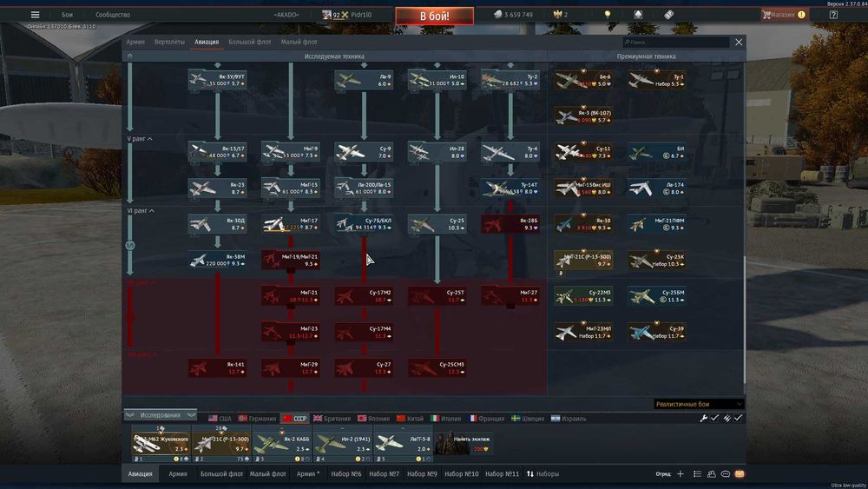Open the contacts friends icon
This screenshot has height=489, width=868.
pyautogui.click(x=712, y=474)
